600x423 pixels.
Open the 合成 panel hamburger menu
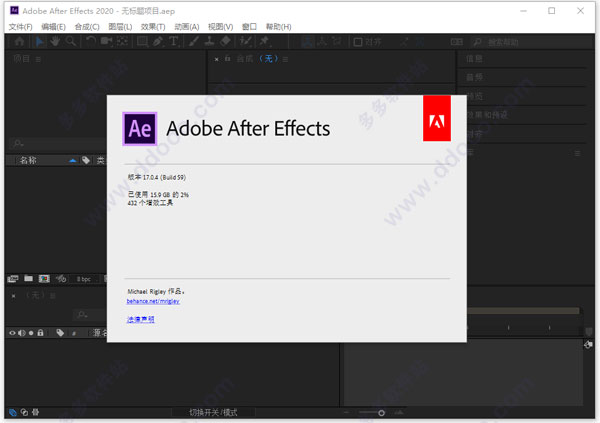[x=285, y=59]
